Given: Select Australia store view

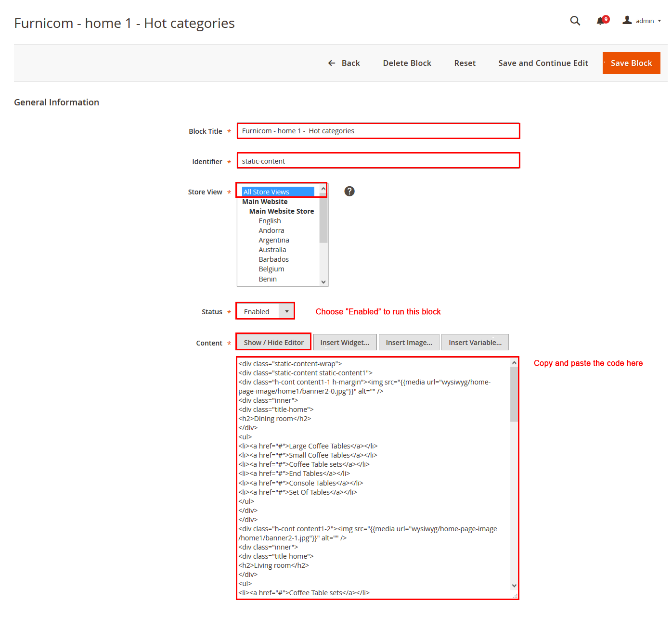Looking at the screenshot, I should point(272,250).
